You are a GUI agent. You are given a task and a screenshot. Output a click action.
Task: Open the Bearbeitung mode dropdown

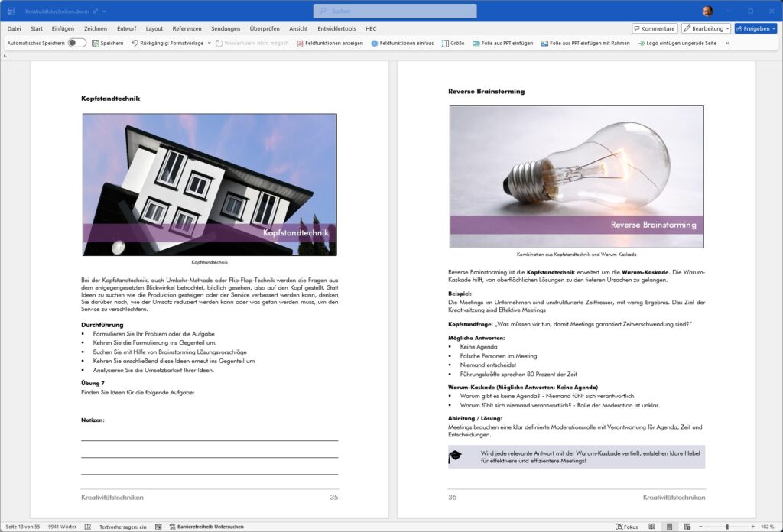[x=706, y=28]
